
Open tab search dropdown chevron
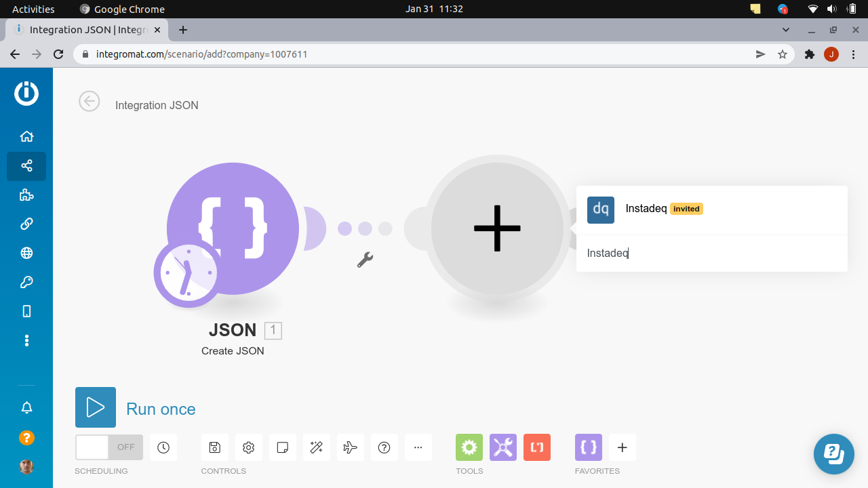786,30
